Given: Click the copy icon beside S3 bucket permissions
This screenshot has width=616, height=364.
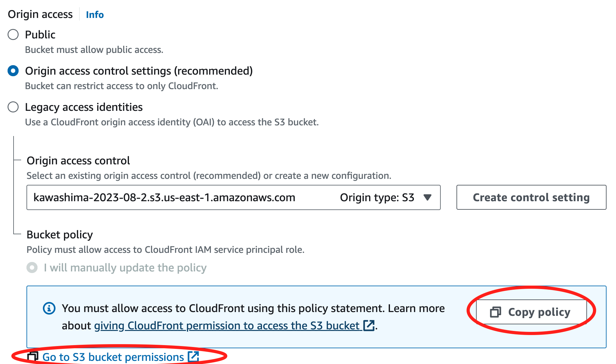Looking at the screenshot, I should (x=32, y=357).
